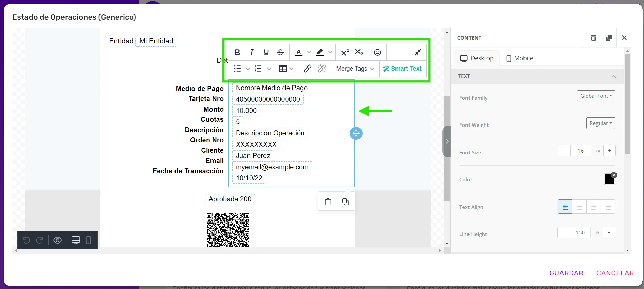Open the insert table dropdown
The width and height of the screenshot is (644, 289).
coord(286,69)
